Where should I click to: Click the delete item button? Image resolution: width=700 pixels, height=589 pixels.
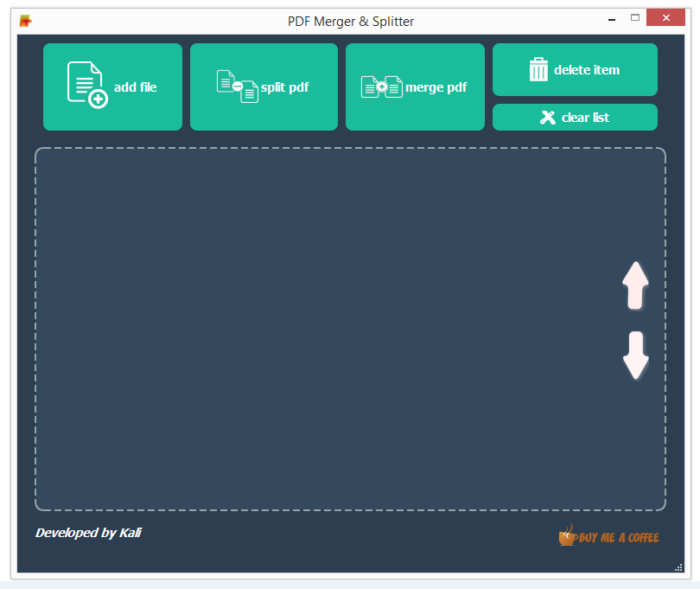point(575,70)
